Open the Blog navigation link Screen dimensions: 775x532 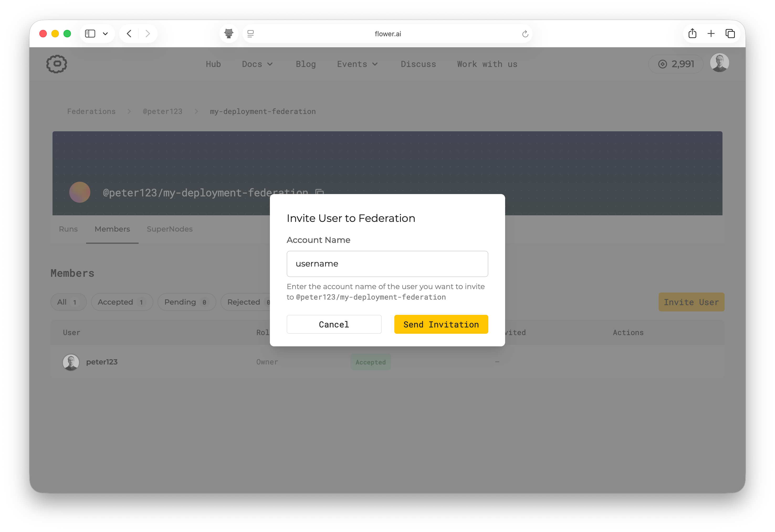(x=306, y=64)
